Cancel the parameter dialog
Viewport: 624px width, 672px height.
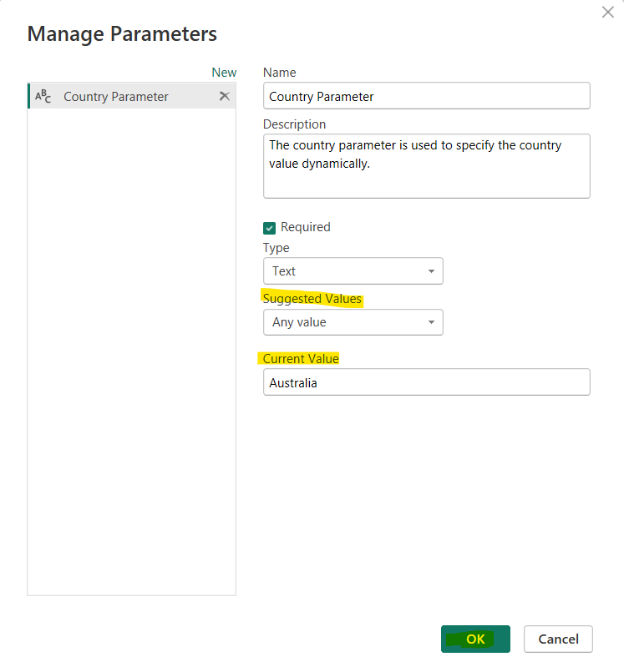558,639
